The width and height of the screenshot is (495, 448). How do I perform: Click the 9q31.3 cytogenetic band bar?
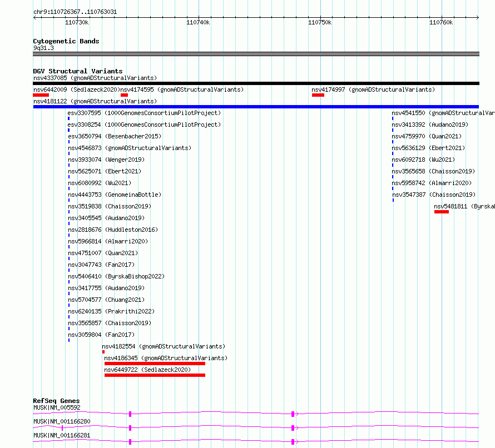point(256,54)
